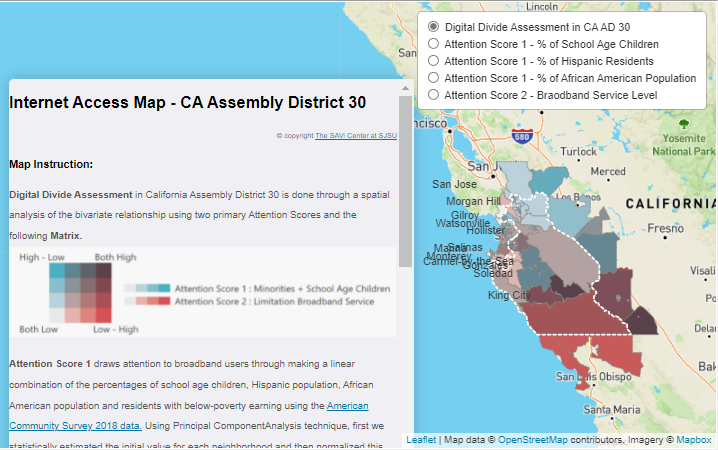Enable Attention Score 2 Broadband Service Level
Image resolution: width=718 pixels, height=450 pixels.
pos(433,94)
